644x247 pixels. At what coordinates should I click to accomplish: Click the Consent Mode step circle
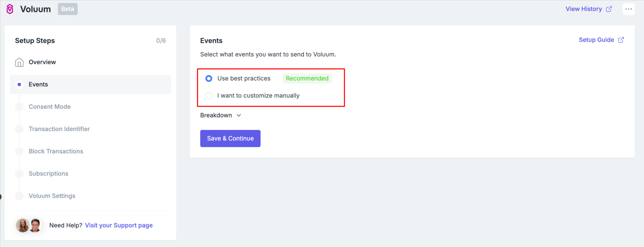19,106
